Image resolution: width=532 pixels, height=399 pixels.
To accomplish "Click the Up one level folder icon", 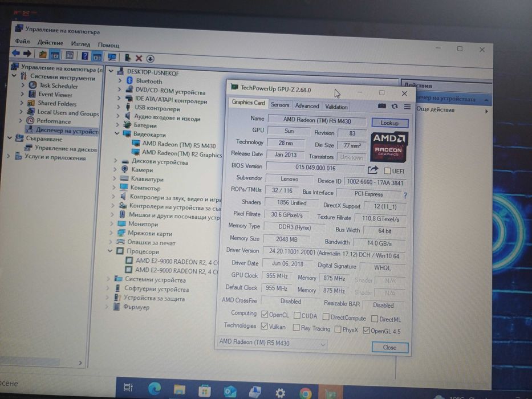I will pos(43,54).
